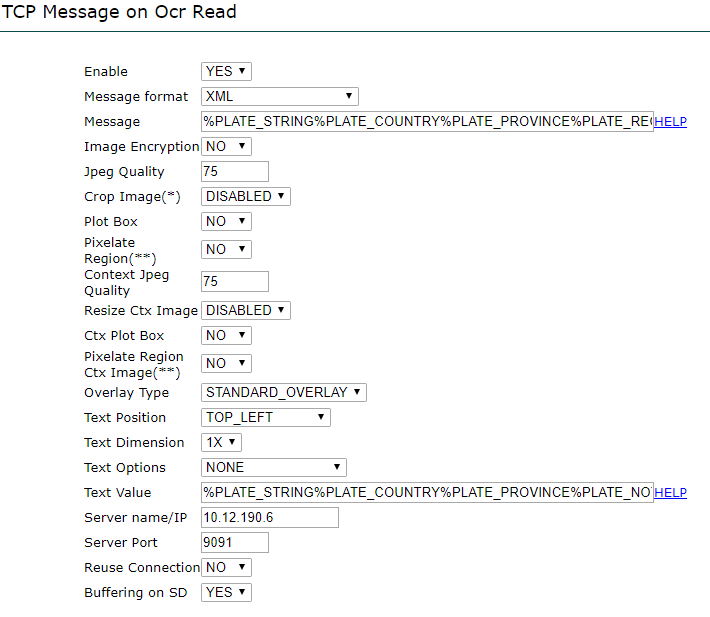Open the Ctx Plot Box dropdown
The height and width of the screenshot is (617, 710).
[x=226, y=335]
